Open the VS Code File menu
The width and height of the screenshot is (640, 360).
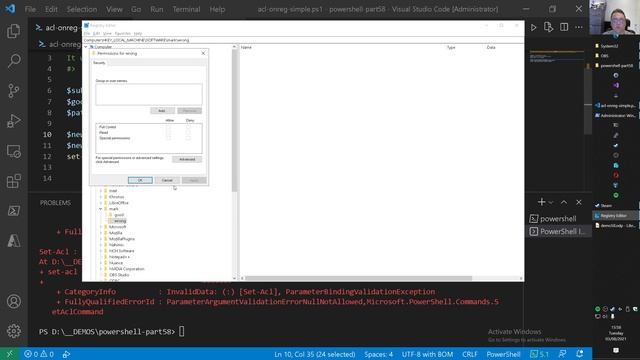click(x=30, y=9)
